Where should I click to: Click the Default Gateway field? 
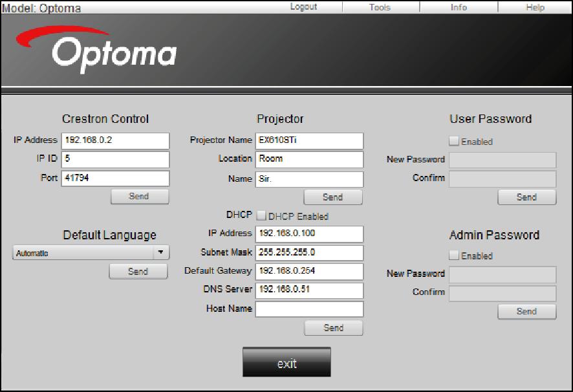[x=310, y=271]
